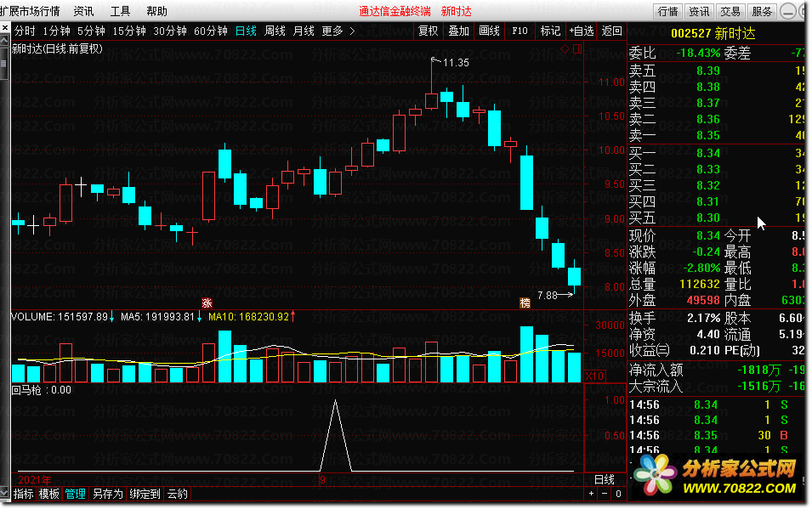The height and width of the screenshot is (509, 812).
Task: Switch to the 30分钟 period tab
Action: pyautogui.click(x=170, y=31)
